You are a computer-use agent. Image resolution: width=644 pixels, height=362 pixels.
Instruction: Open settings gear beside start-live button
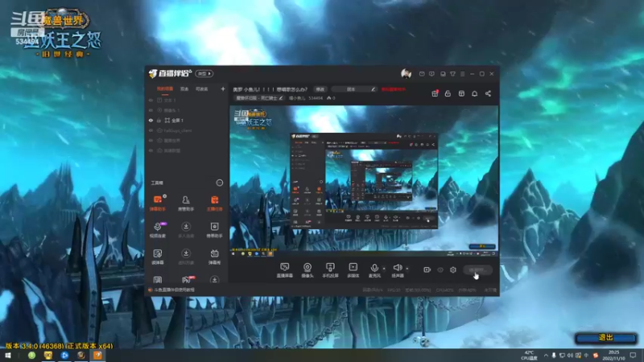click(x=452, y=269)
